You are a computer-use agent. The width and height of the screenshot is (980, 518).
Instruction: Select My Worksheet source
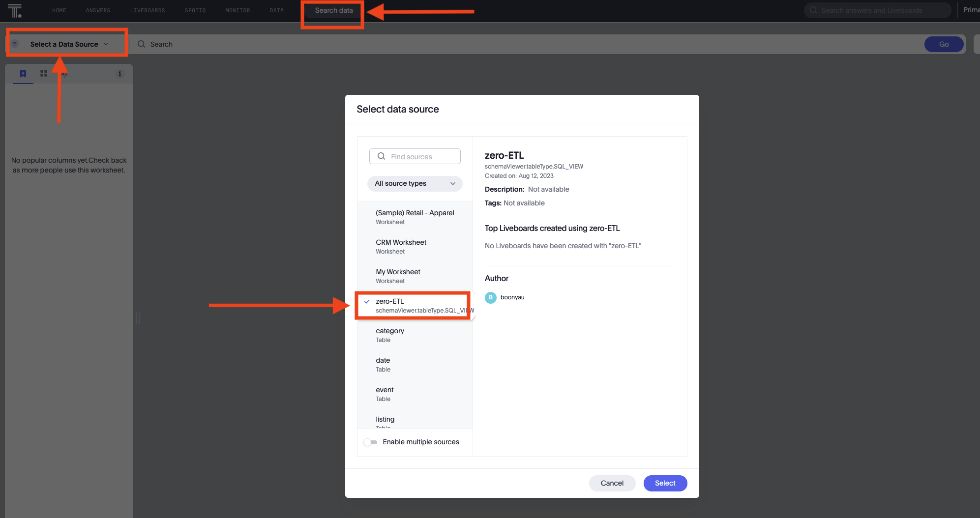(x=415, y=276)
